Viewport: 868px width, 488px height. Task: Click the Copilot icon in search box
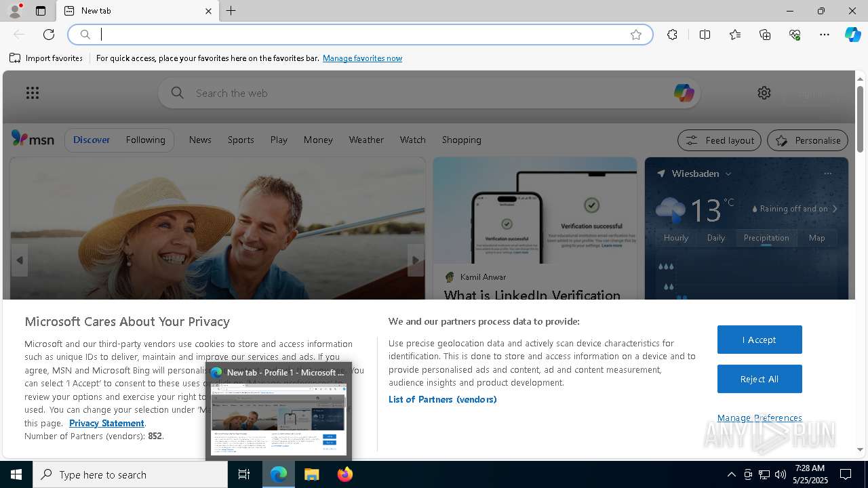point(684,93)
